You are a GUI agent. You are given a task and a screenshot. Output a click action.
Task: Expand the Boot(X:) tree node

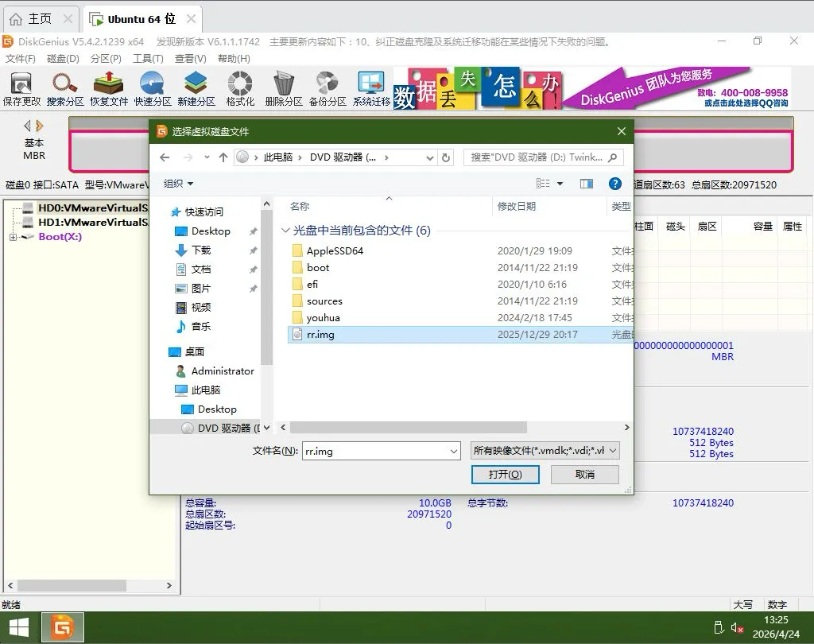pyautogui.click(x=13, y=237)
